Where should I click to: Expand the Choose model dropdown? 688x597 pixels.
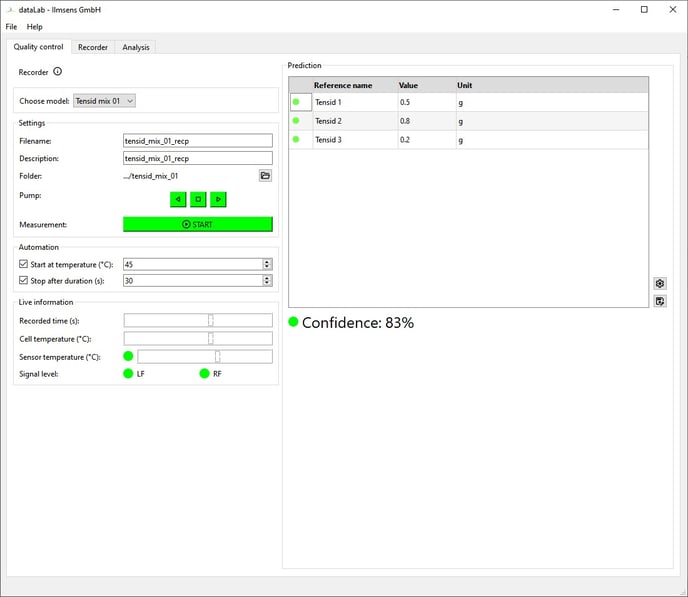tap(104, 101)
